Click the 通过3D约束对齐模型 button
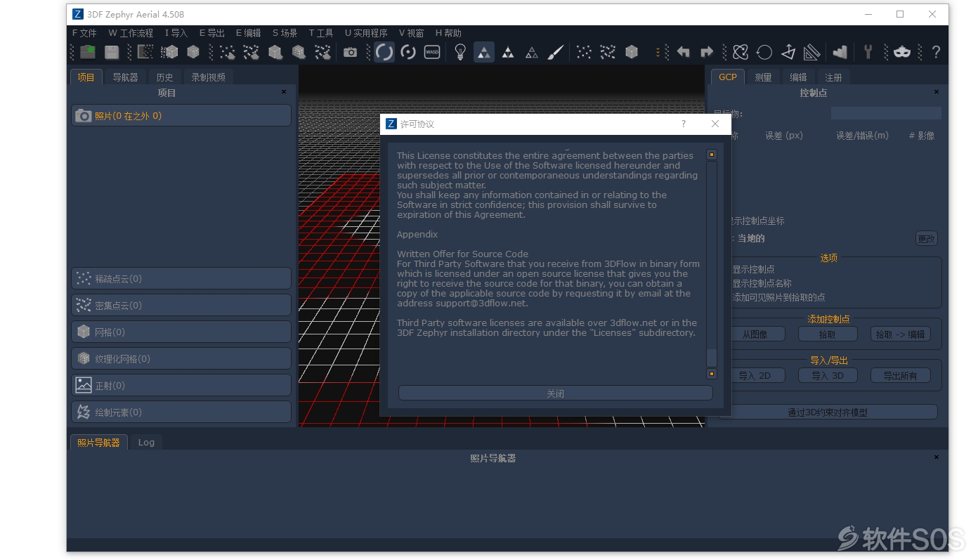 pyautogui.click(x=828, y=412)
